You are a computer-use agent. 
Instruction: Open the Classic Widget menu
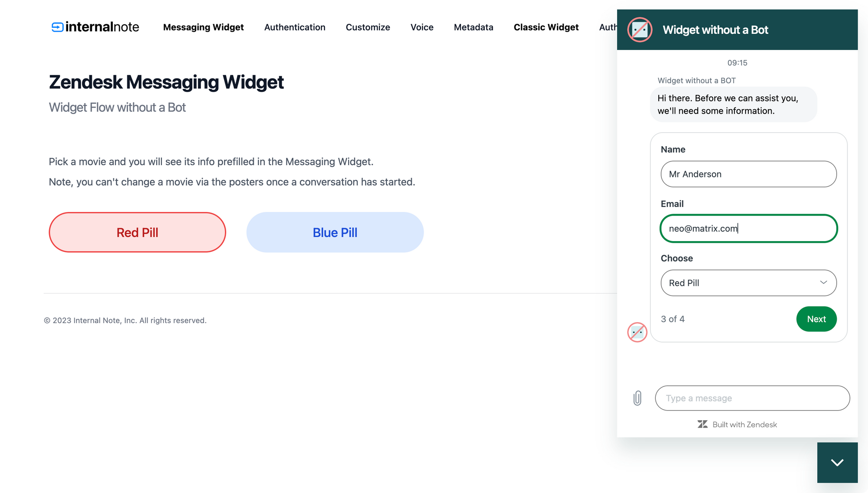(546, 27)
